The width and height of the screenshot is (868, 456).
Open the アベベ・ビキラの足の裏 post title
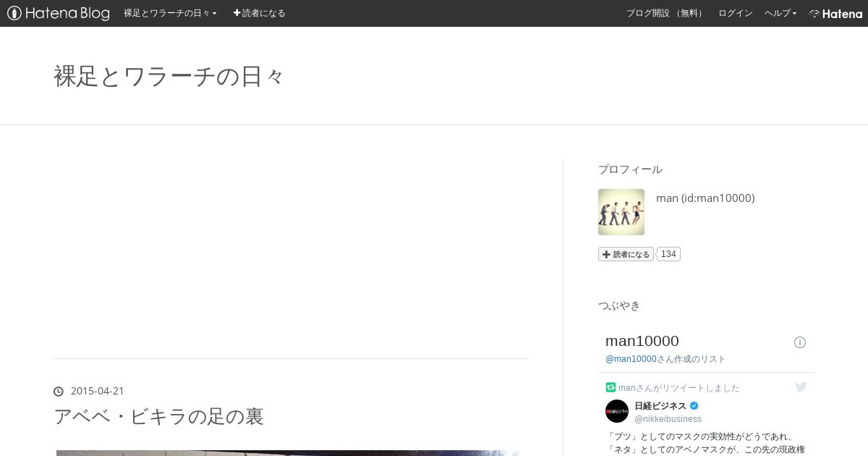[x=158, y=416]
